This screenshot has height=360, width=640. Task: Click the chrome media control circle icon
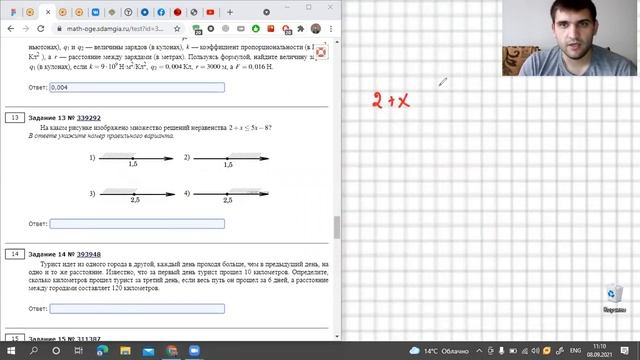coord(266,12)
